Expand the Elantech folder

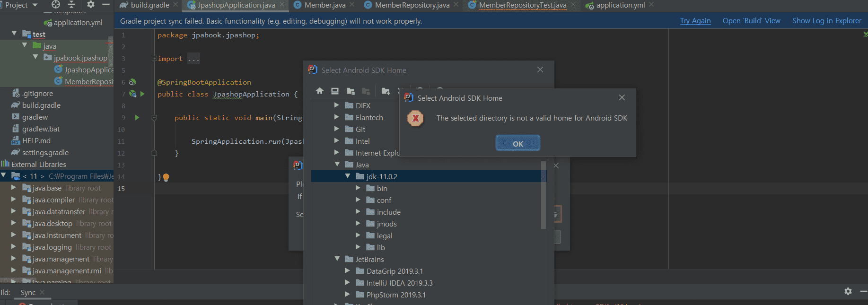point(336,117)
